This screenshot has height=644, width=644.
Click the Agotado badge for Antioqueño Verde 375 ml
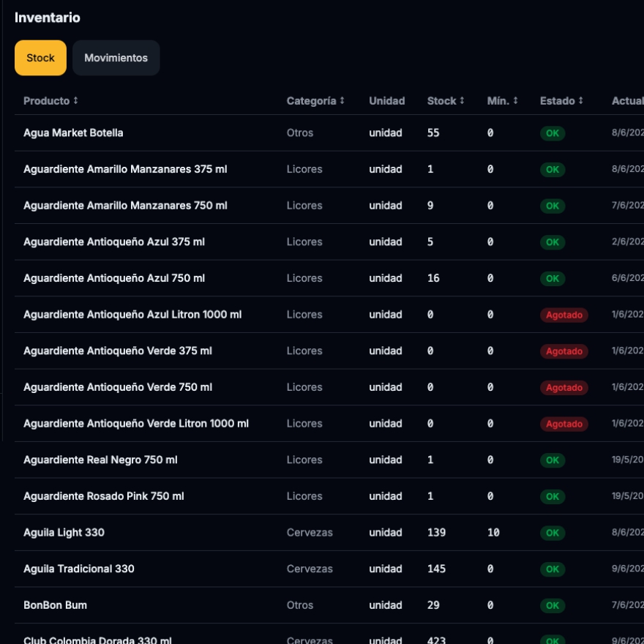[564, 351]
